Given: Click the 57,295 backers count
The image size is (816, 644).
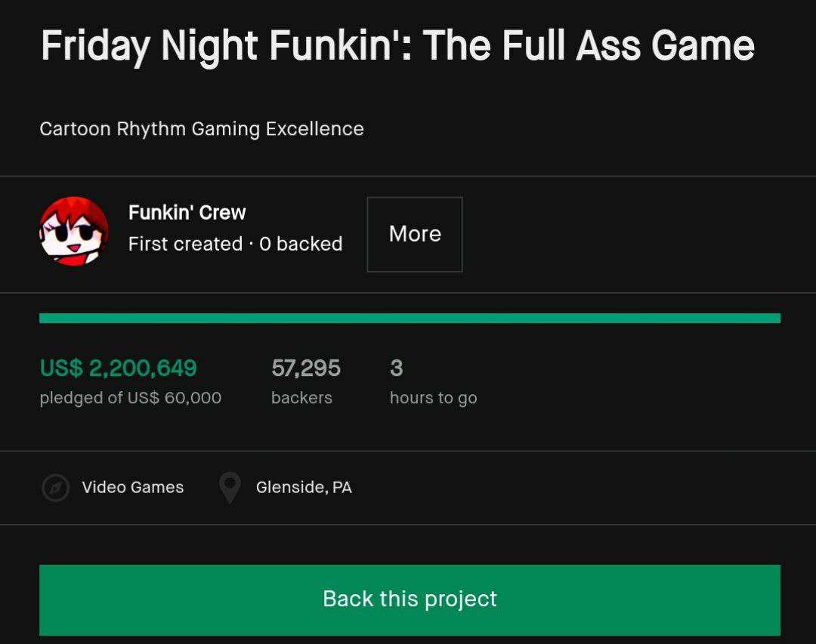Looking at the screenshot, I should click(305, 368).
